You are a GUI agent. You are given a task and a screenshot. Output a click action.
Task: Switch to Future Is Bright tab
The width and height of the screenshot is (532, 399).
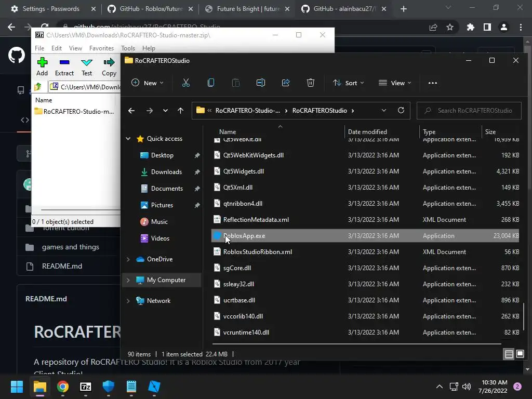point(248,9)
